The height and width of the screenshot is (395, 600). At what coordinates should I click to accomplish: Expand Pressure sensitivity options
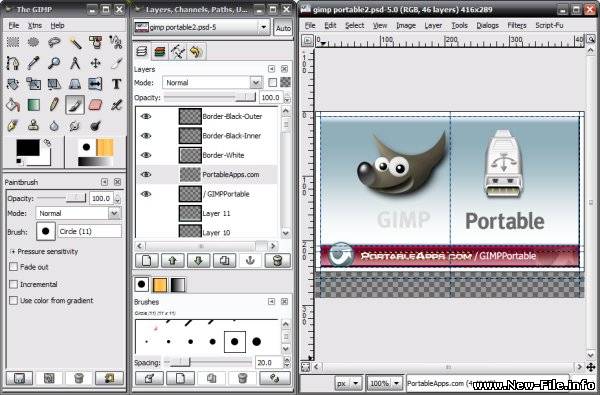(13, 251)
